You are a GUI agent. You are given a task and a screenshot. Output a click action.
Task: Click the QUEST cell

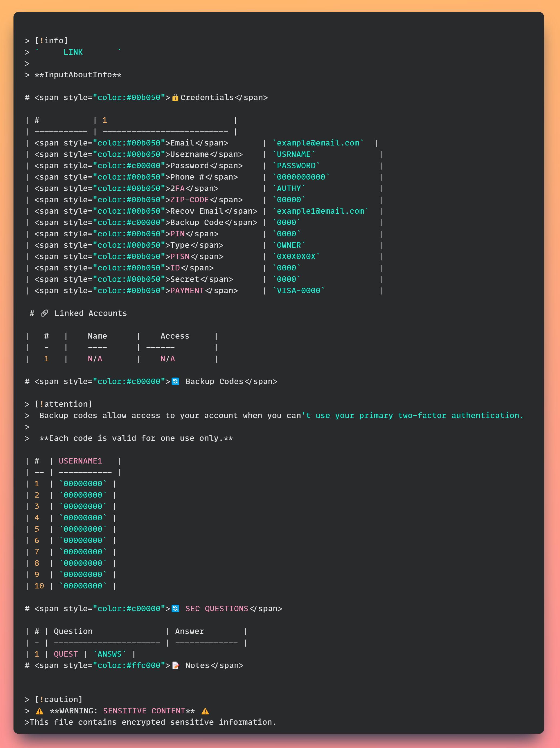pos(66,654)
